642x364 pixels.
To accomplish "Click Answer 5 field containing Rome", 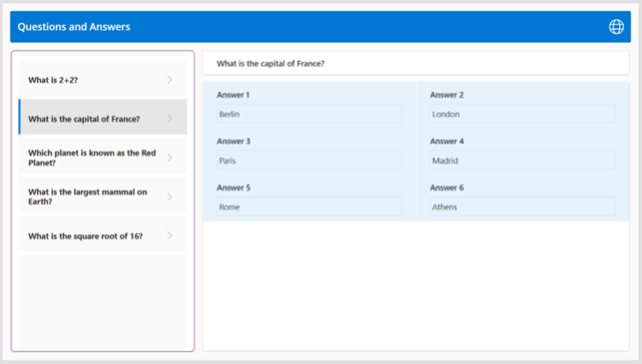I will (310, 207).
